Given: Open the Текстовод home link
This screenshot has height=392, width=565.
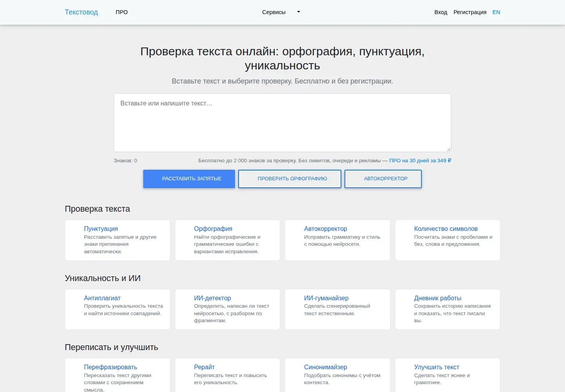Looking at the screenshot, I should [x=81, y=12].
